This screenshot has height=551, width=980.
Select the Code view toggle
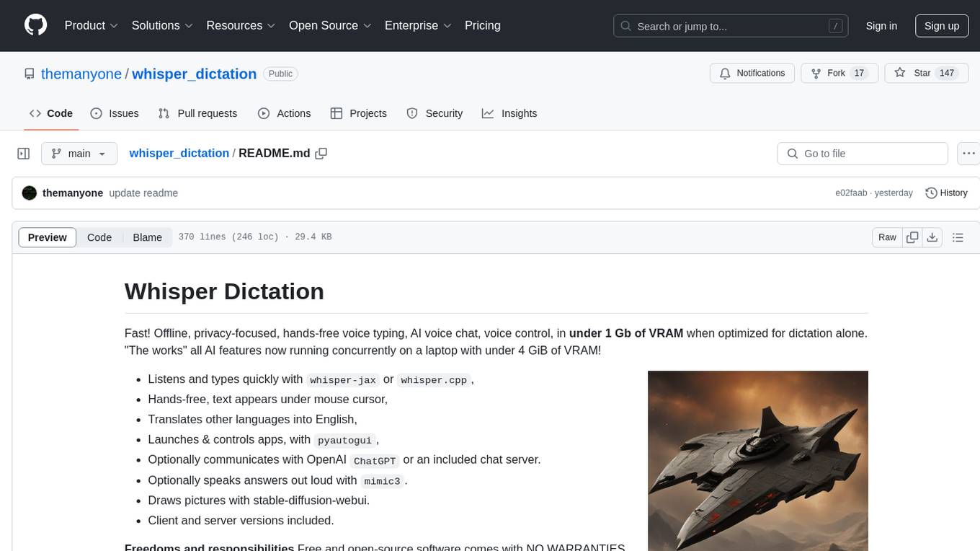[99, 237]
